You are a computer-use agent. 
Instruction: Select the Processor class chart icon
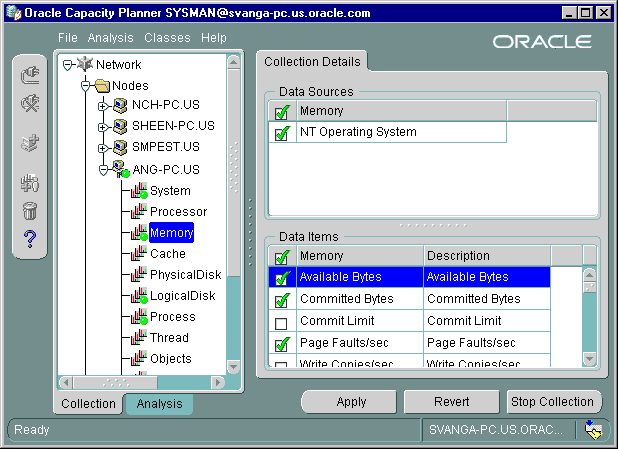[x=139, y=211]
